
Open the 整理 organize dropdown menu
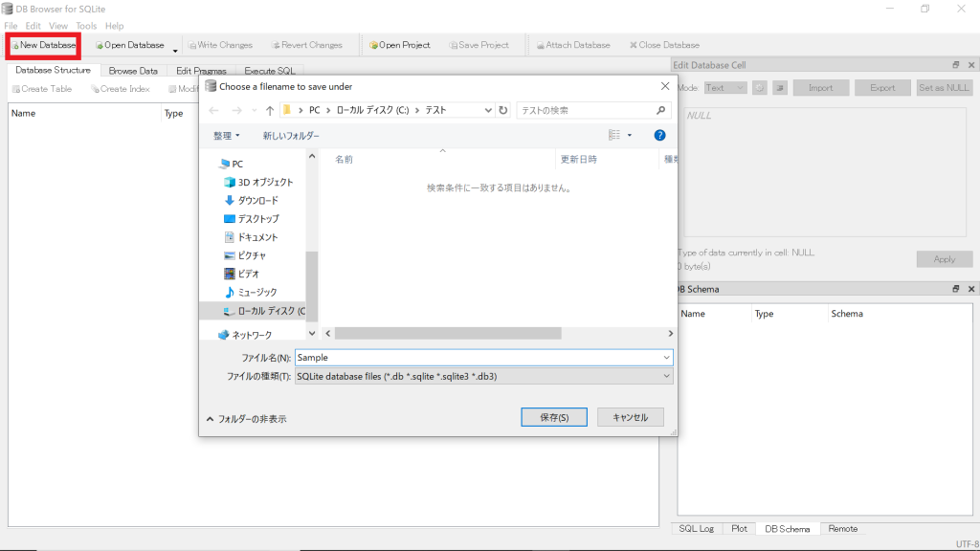click(227, 136)
